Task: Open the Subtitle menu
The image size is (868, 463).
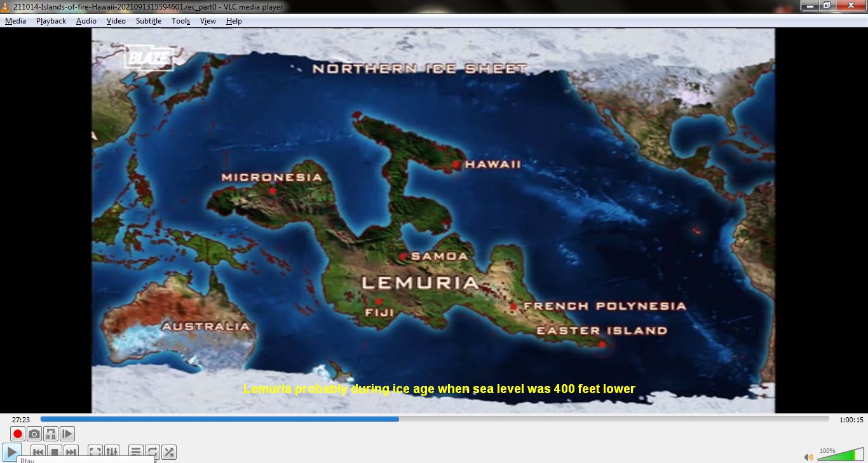Action: coord(148,21)
